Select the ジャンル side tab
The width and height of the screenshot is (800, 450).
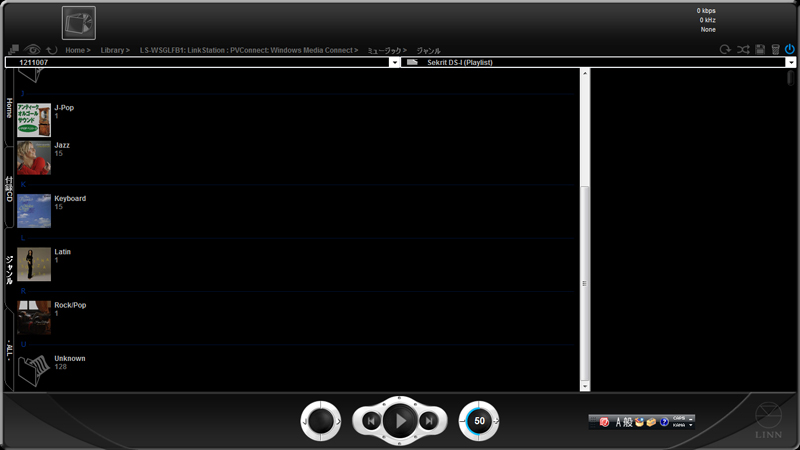[9, 269]
